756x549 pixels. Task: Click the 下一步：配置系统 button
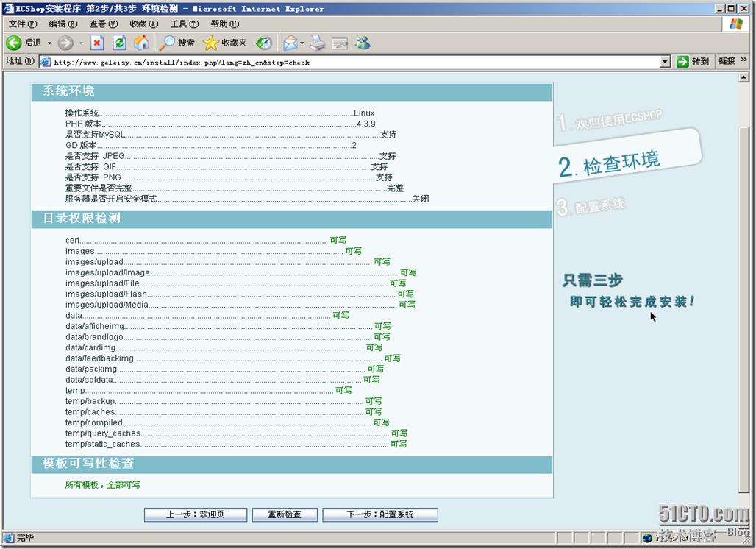click(380, 514)
